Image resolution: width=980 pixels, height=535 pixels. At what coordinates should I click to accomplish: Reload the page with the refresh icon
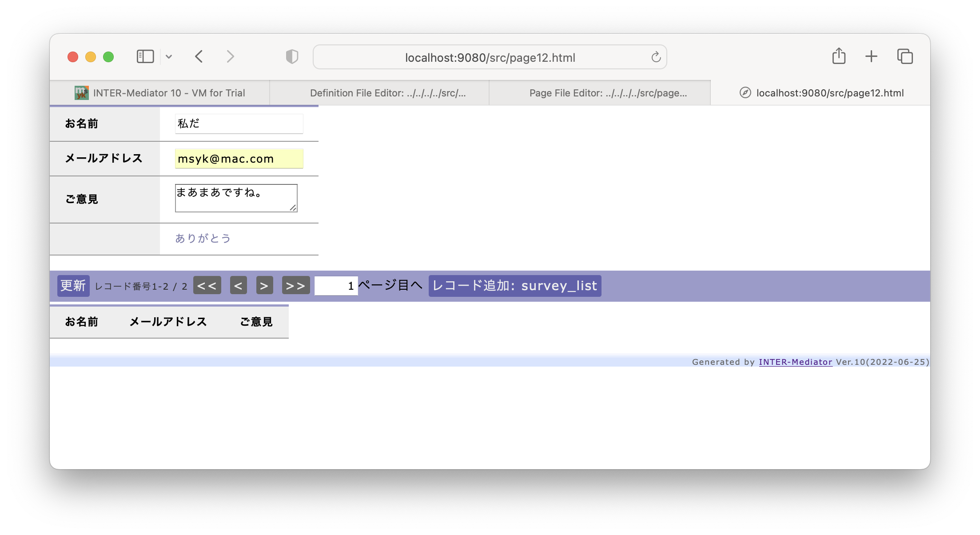tap(656, 57)
